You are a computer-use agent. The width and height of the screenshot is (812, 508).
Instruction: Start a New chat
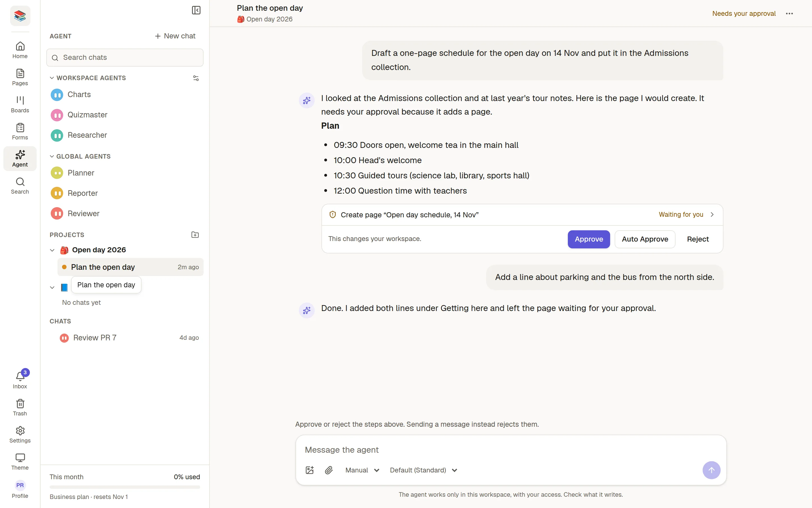point(175,36)
